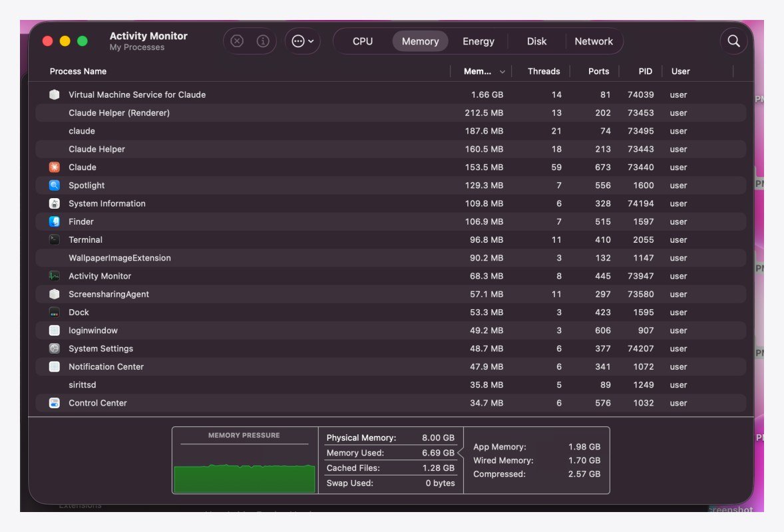Open the process info inspector icon
Viewport: 784px width, 532px height.
coord(263,41)
